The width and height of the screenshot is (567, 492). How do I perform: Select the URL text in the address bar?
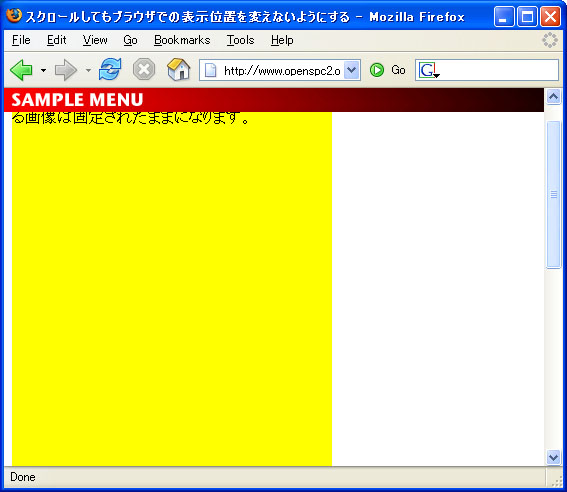[x=282, y=70]
